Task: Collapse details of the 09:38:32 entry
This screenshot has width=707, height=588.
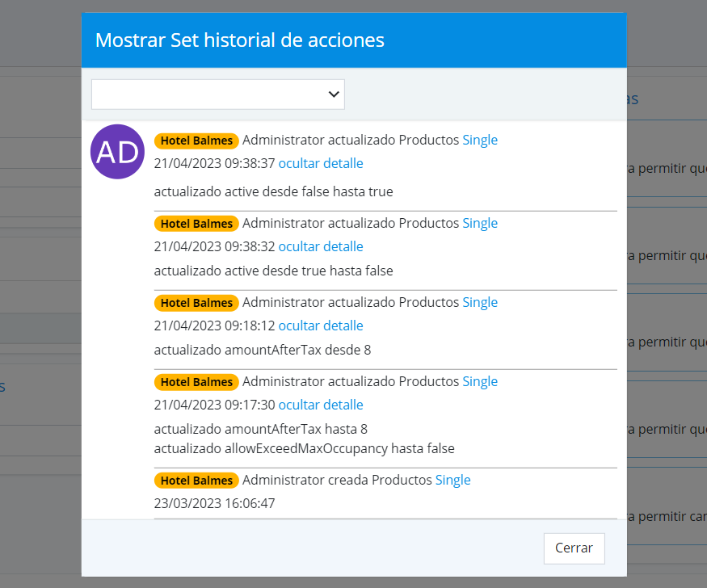Action: 321,247
